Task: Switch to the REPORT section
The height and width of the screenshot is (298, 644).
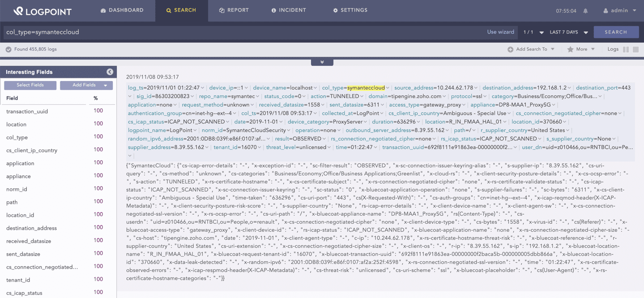Action: coord(234,10)
